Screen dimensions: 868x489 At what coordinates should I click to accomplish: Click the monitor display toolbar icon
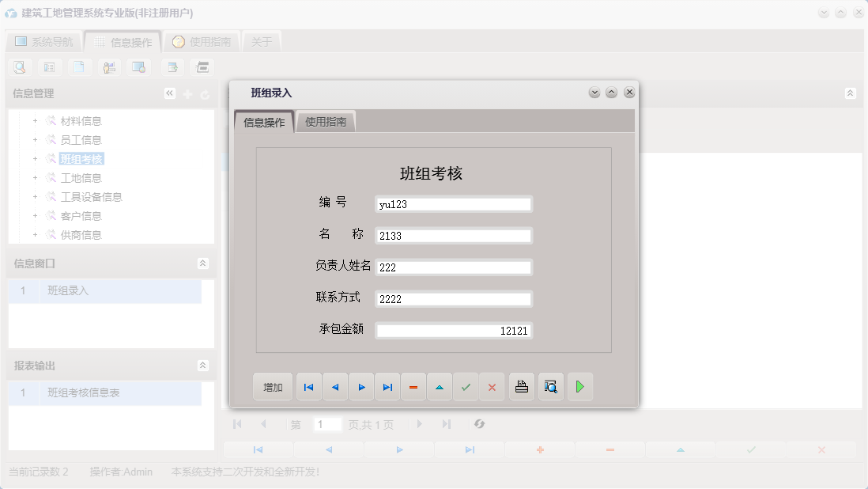(x=139, y=66)
